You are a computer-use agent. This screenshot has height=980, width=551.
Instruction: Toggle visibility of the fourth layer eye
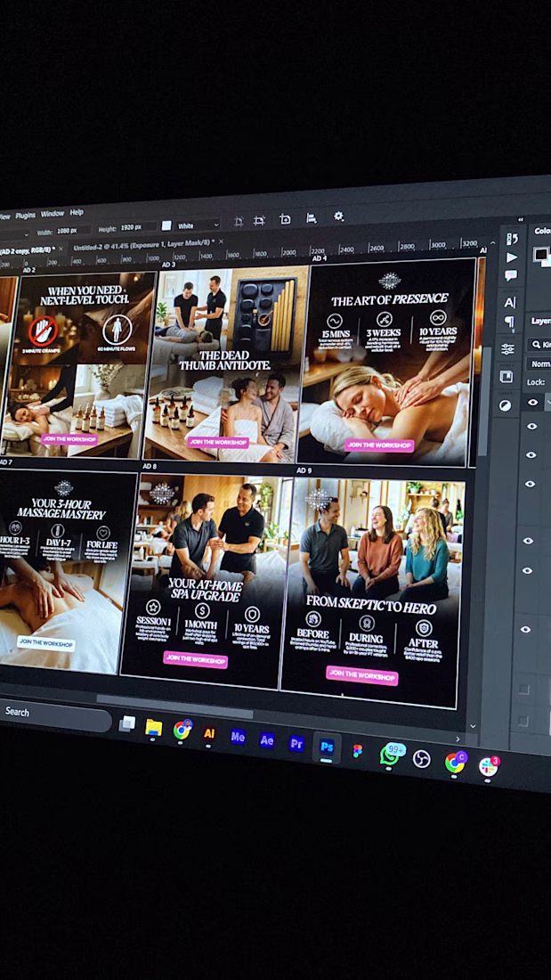click(530, 484)
